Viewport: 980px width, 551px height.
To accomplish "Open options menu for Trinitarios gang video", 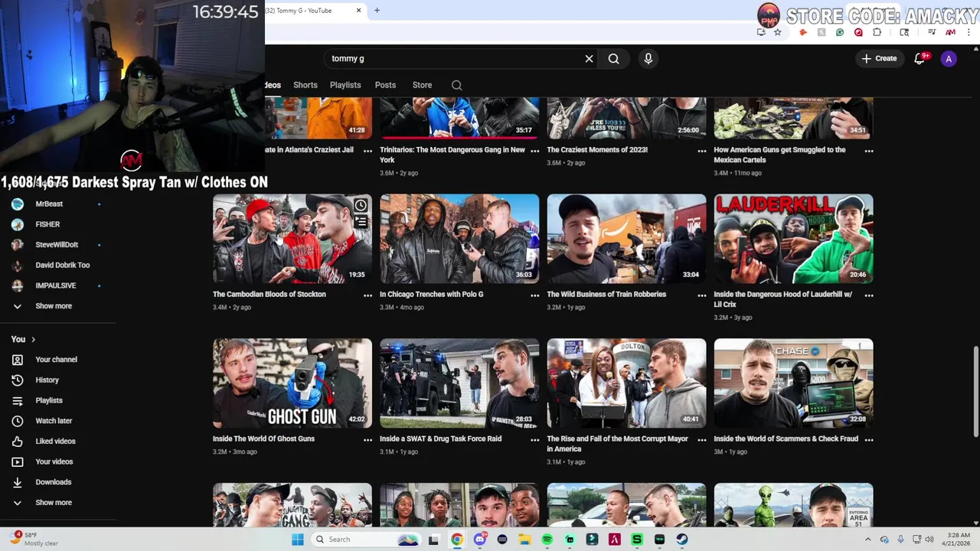I will pos(534,151).
